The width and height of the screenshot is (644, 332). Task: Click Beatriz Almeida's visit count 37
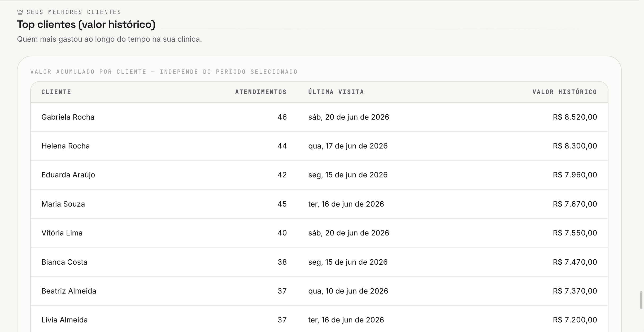point(282,291)
